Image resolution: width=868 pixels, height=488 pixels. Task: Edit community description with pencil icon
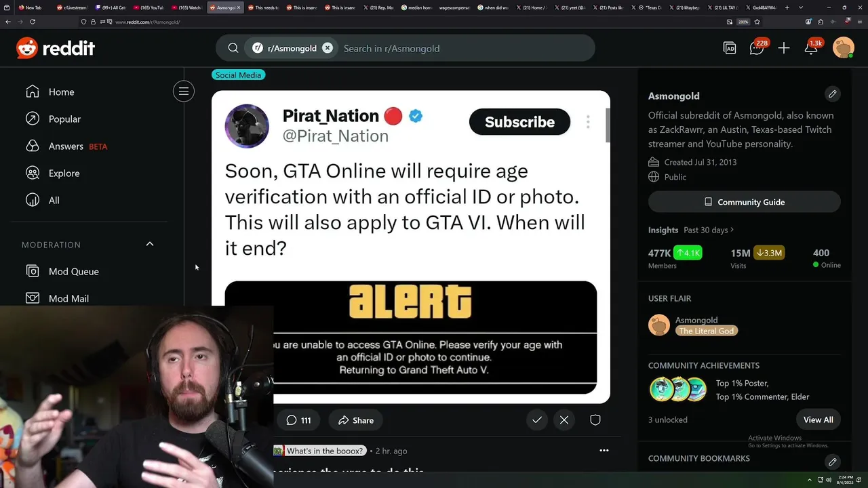[833, 94]
